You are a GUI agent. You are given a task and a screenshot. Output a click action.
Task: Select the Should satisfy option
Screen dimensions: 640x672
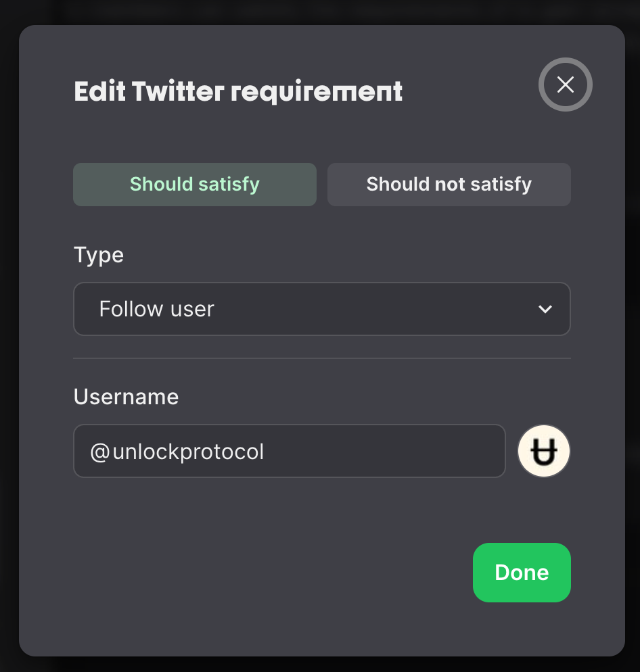195,185
